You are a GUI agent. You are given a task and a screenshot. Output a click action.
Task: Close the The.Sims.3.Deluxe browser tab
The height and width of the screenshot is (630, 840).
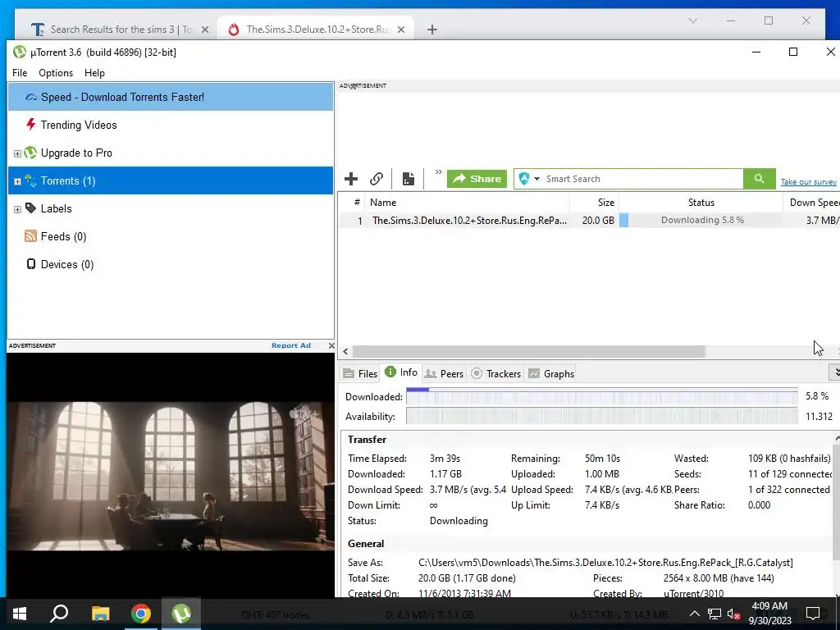pos(400,30)
